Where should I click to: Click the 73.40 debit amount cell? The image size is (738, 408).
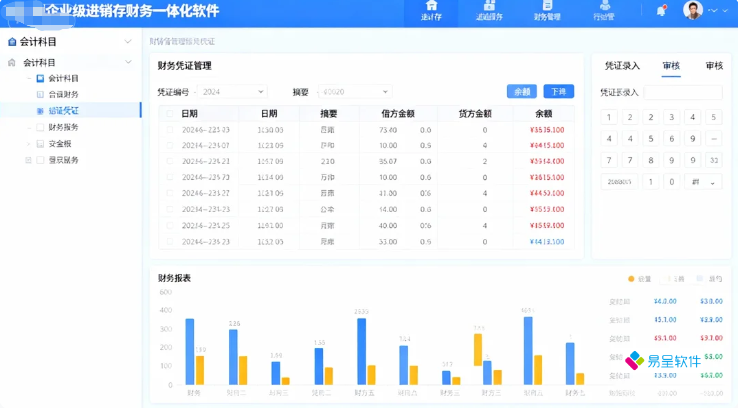tap(388, 130)
